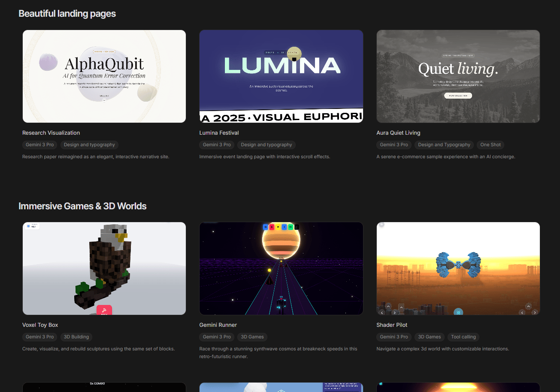Select Gemini 3 Pro tag under Aura Quiet Living
This screenshot has width=560, height=392.
394,145
